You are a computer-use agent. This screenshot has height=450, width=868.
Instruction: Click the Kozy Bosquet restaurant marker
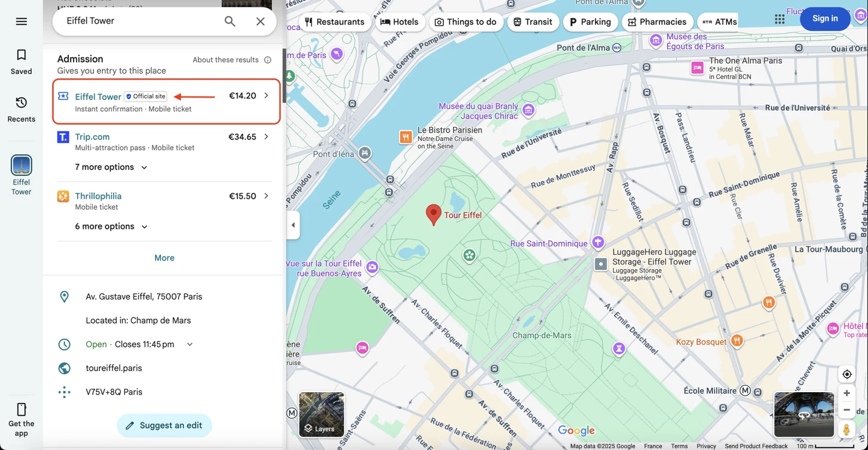click(737, 342)
